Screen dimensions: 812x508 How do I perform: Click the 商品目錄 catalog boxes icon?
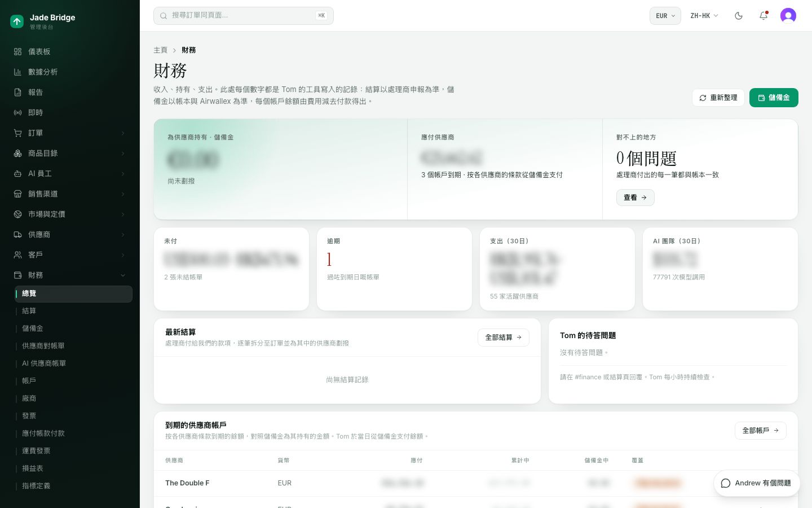click(x=17, y=153)
